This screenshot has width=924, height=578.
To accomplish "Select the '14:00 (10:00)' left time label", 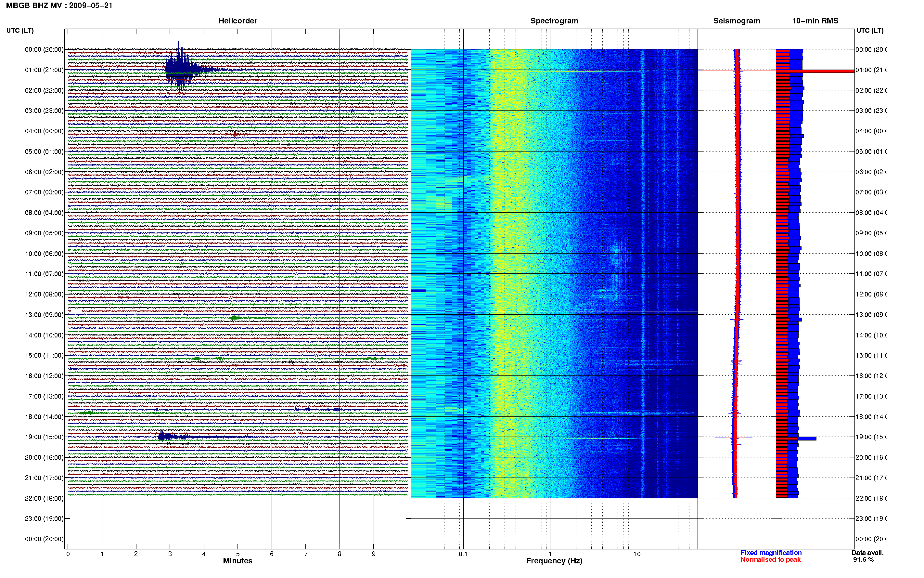I will click(44, 335).
